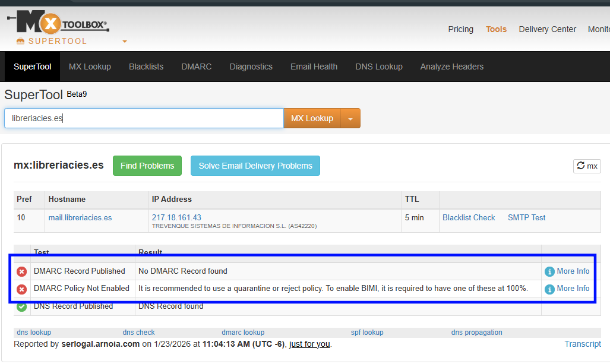Screen dimensions: 610x364
Task: Click Solve Email Delivery Problems button
Action: [255, 166]
